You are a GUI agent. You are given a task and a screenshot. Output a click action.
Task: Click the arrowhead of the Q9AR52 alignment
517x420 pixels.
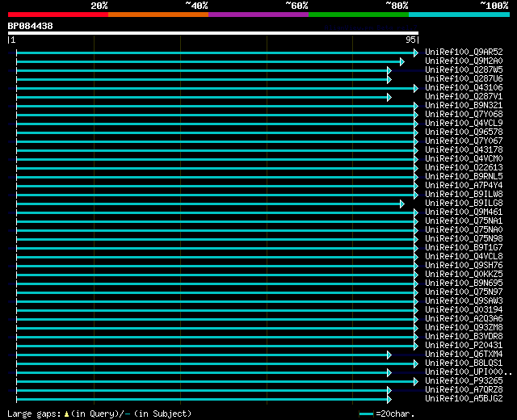416,52
